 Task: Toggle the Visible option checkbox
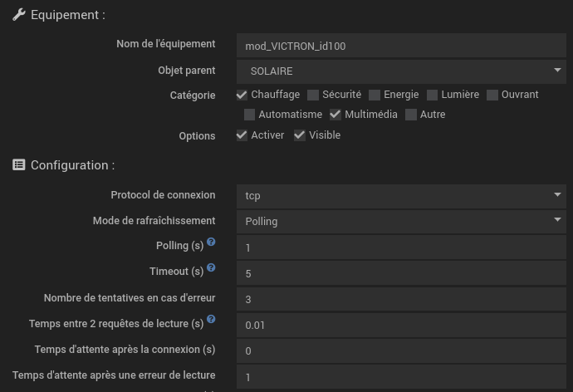300,135
